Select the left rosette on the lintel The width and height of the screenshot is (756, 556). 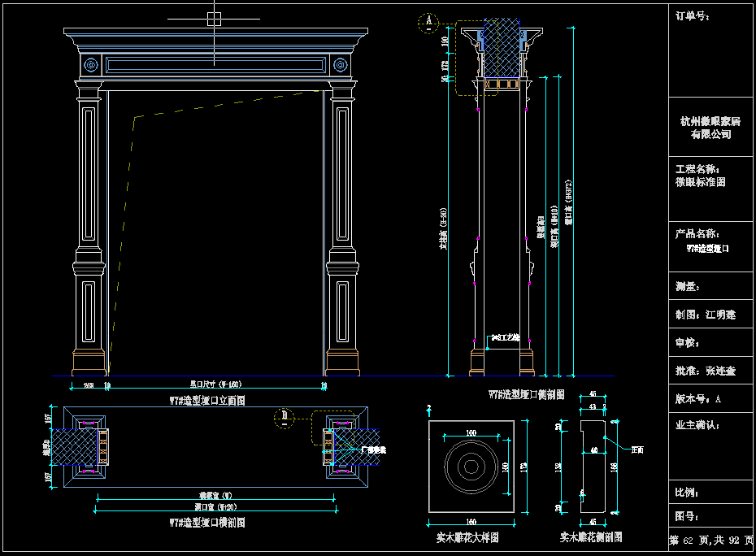[91, 63]
